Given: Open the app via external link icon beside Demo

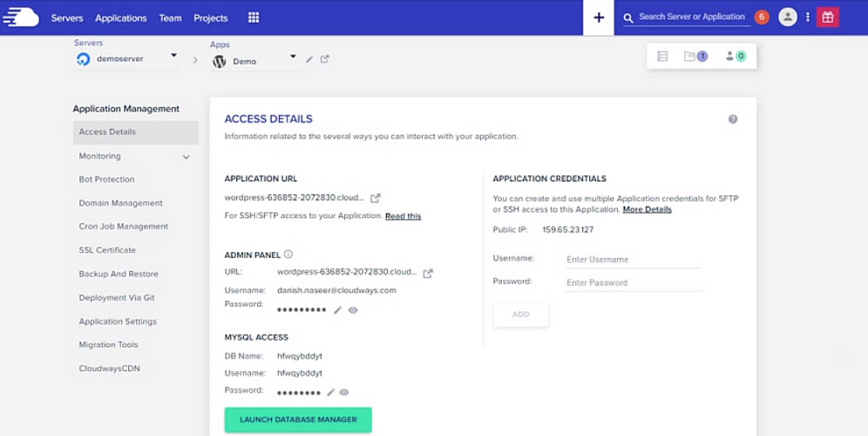Looking at the screenshot, I should pyautogui.click(x=325, y=58).
